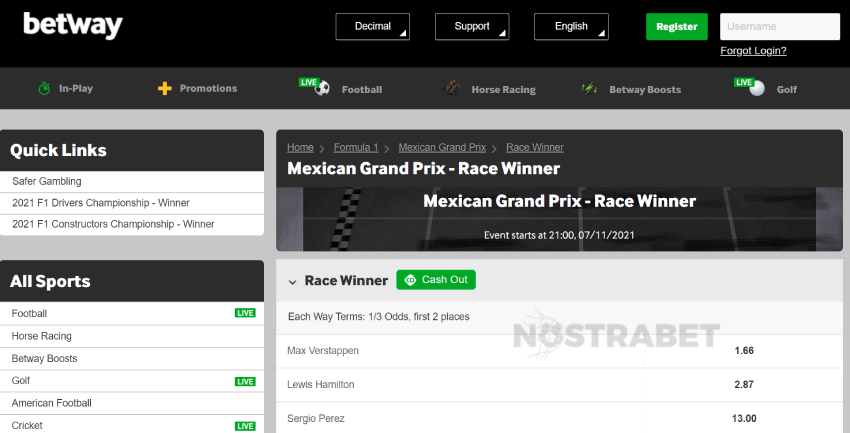
Task: Focus the Username input field
Action: (780, 27)
